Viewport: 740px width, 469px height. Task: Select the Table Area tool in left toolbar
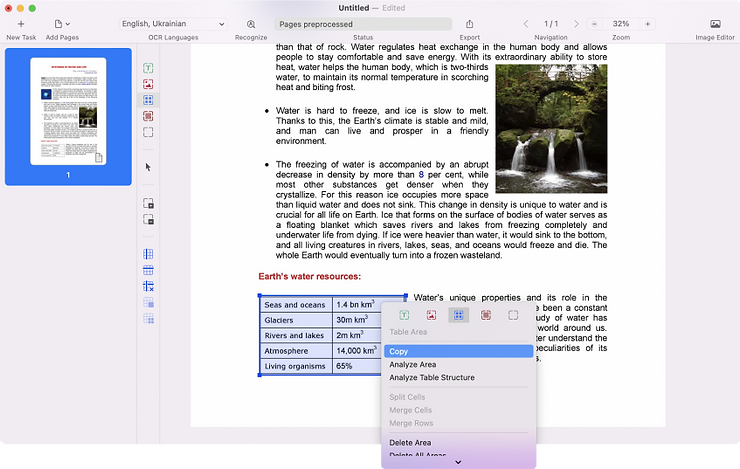[x=148, y=100]
